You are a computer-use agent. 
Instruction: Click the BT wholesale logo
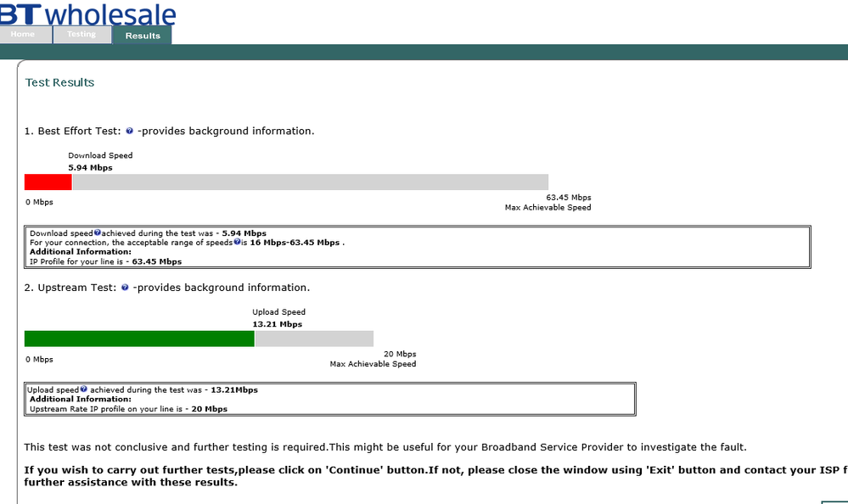pyautogui.click(x=87, y=14)
